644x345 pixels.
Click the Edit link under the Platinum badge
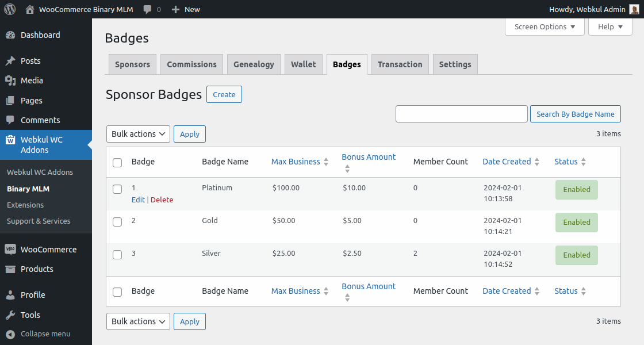click(138, 200)
